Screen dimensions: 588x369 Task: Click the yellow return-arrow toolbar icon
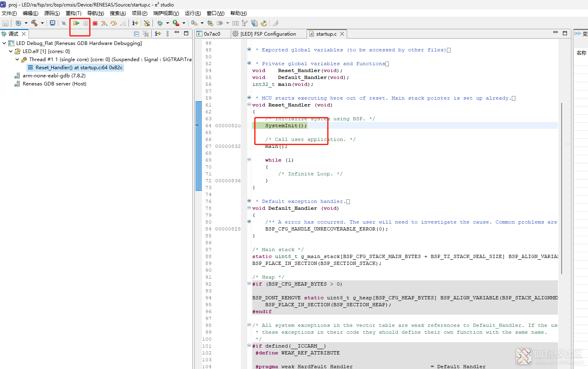pyautogui.click(x=264, y=23)
